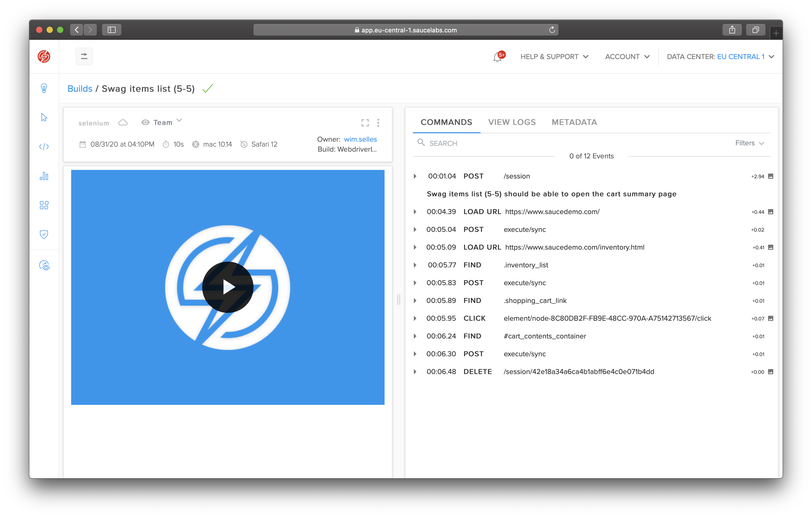Open the shield checkmark sidebar icon
812x517 pixels.
44,234
